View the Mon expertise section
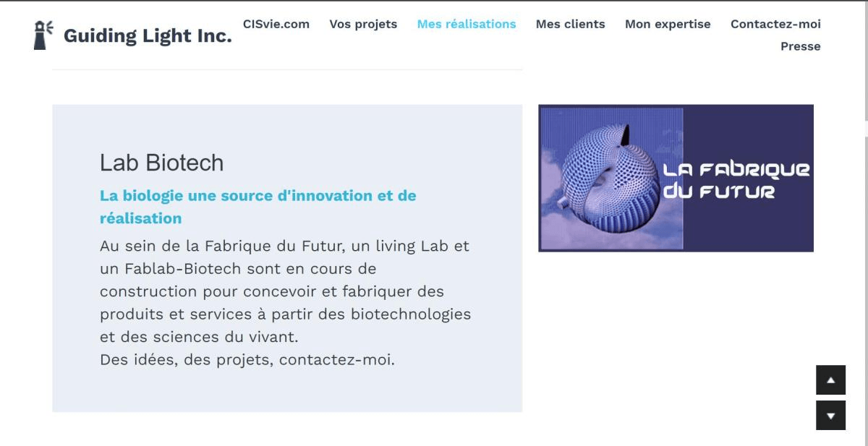Image resolution: width=868 pixels, height=446 pixels. pos(668,24)
